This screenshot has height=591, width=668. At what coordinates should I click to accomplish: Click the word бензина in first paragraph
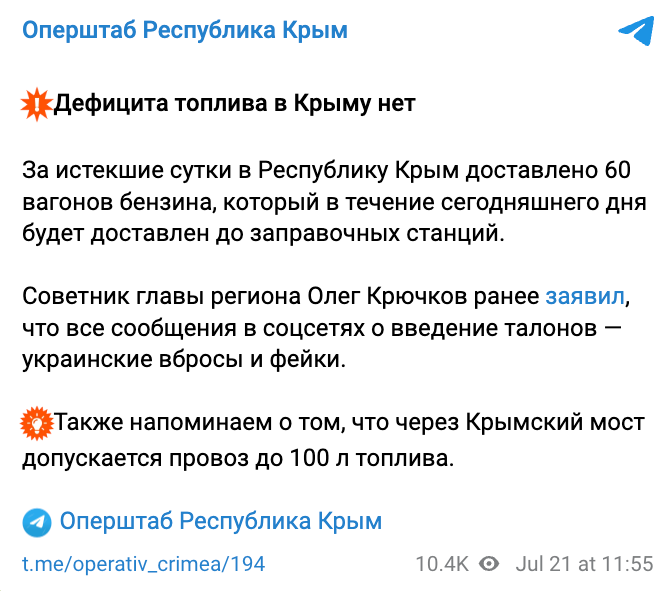click(168, 202)
